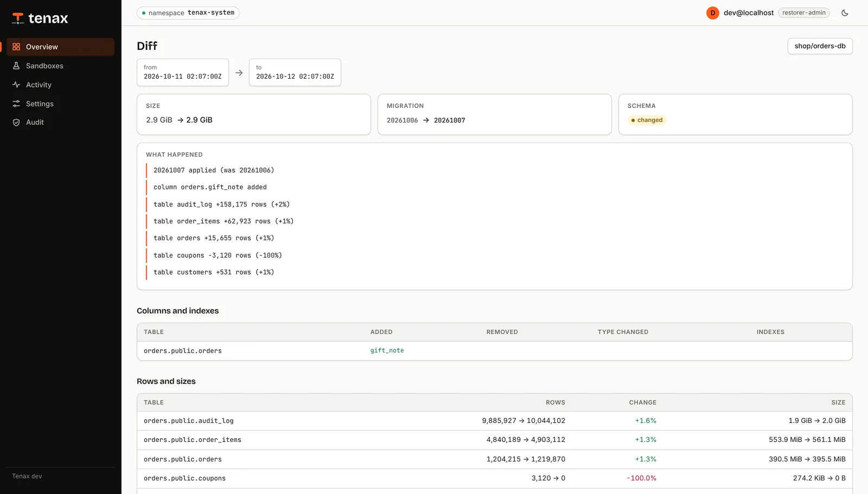This screenshot has height=494, width=868.
Task: Click the schema changed status badge
Action: click(x=647, y=120)
